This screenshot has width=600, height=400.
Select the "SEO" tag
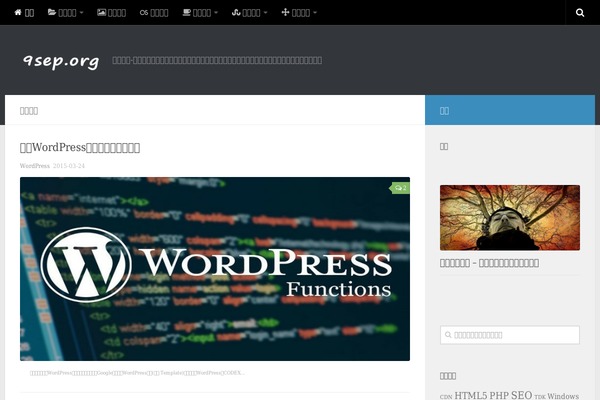[x=522, y=395]
